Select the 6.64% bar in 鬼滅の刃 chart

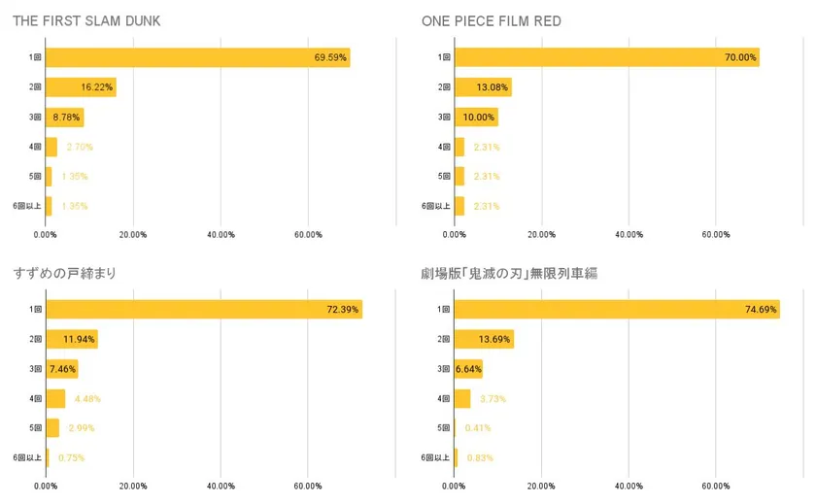pos(469,369)
